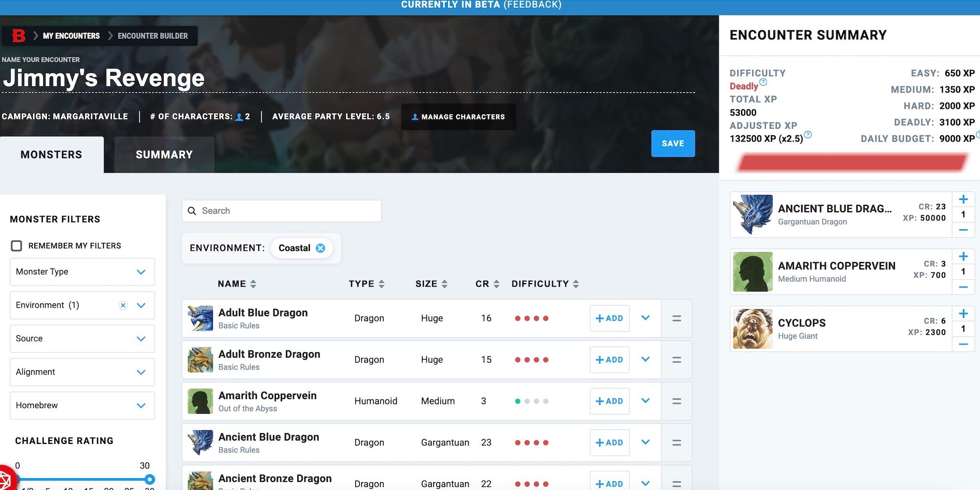Save the encounter
This screenshot has width=980, height=490.
(x=673, y=144)
